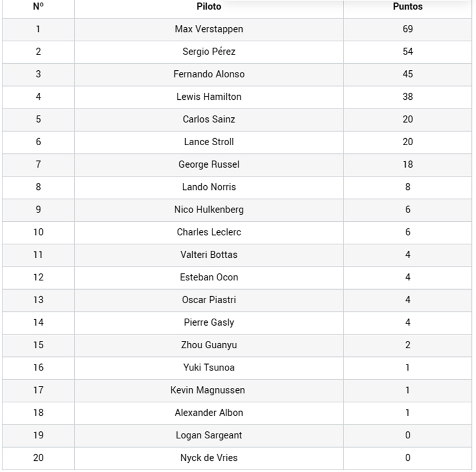
Task: Click on Kevin Magnussen's name
Action: (207, 390)
